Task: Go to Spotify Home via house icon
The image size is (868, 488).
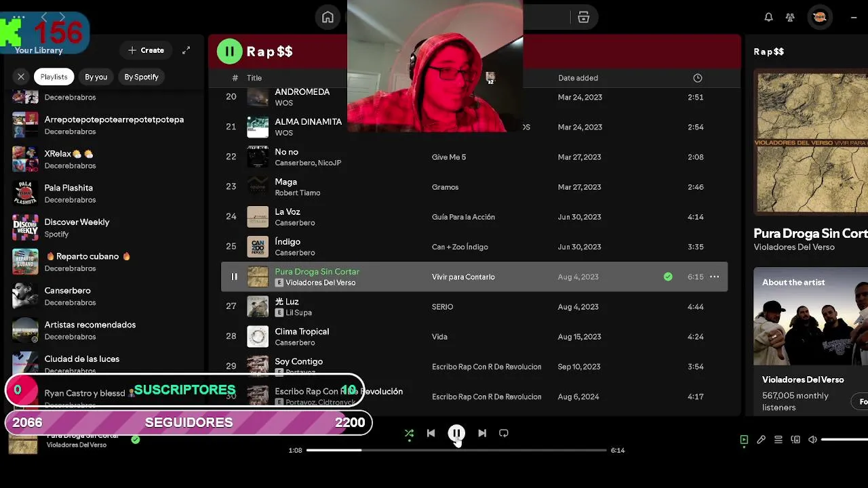Action: point(328,18)
